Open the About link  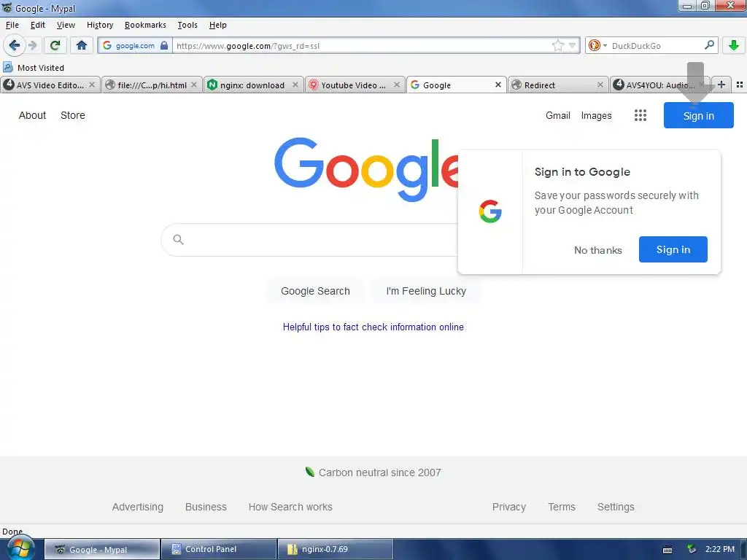pos(32,115)
